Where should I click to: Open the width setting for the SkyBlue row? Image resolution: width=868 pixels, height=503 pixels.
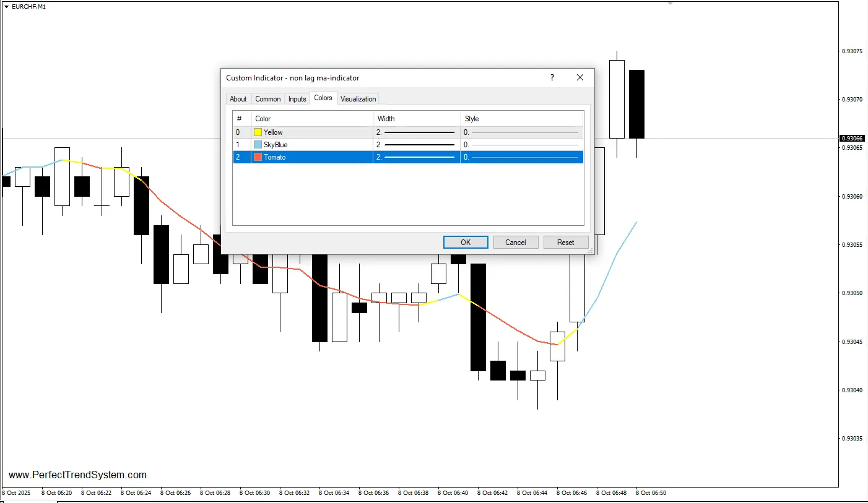click(417, 145)
